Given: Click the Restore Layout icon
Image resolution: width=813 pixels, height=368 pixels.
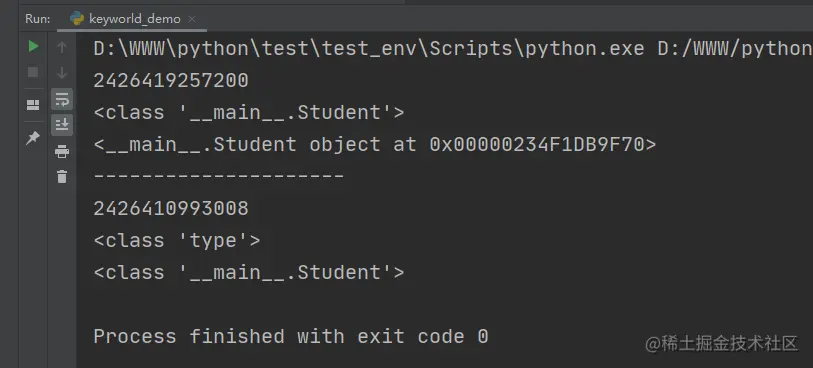Looking at the screenshot, I should [33, 105].
